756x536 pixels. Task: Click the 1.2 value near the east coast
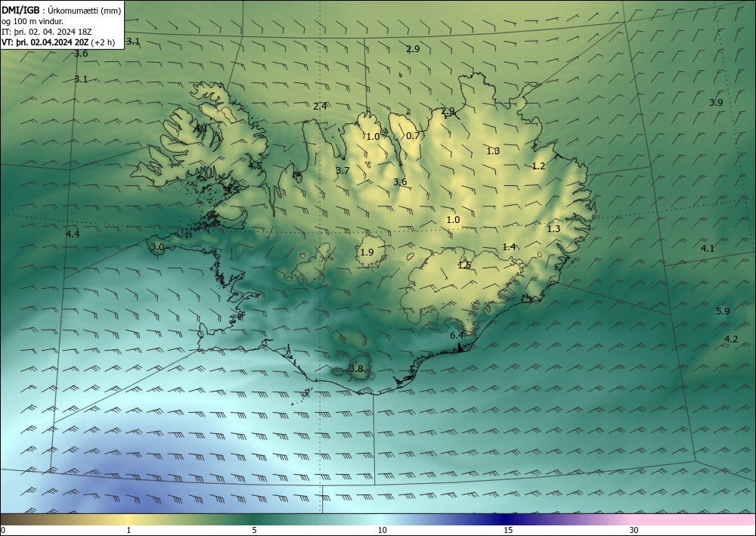click(538, 166)
